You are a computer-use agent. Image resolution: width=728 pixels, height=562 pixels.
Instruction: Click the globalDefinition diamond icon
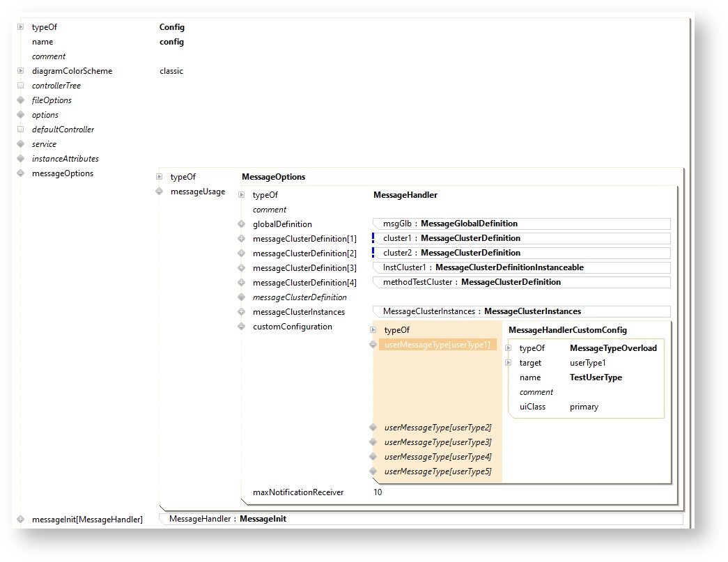[x=241, y=224]
